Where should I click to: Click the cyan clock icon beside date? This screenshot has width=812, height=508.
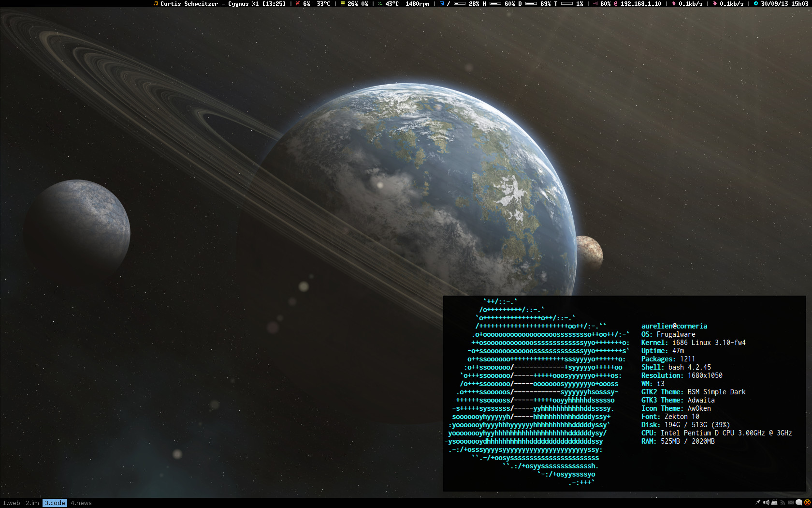pos(756,3)
